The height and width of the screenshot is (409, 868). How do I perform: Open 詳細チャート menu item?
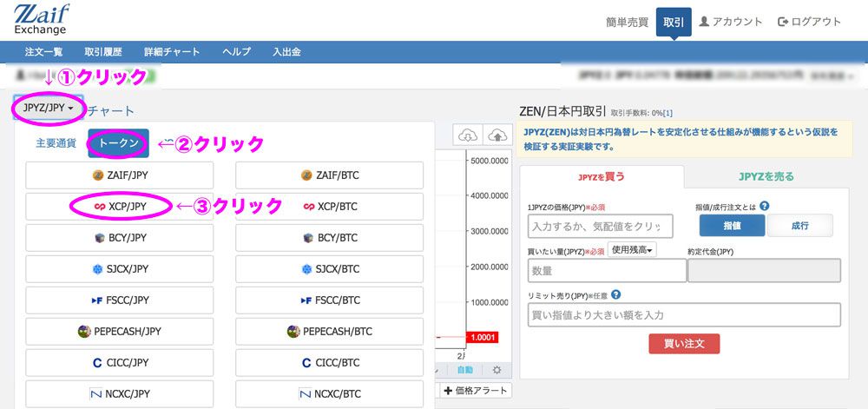tap(172, 52)
